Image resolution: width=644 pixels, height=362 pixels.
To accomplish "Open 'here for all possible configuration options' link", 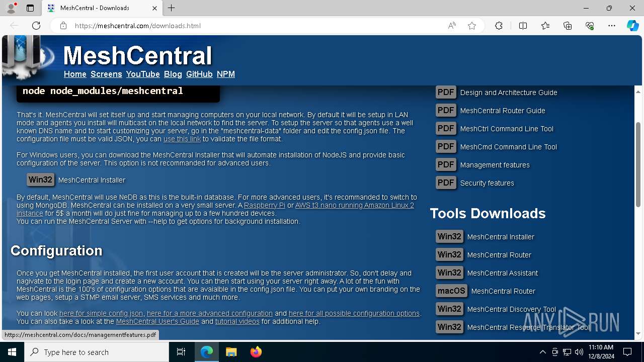I will (x=354, y=313).
